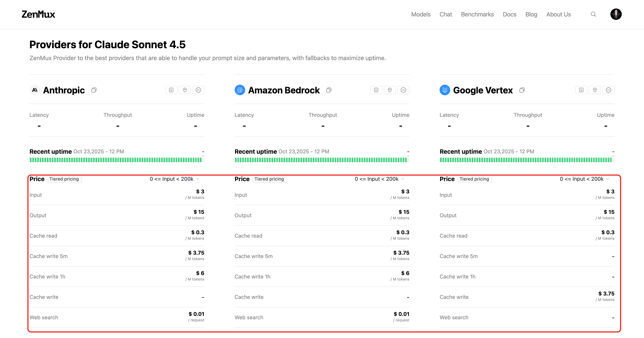The image size is (644, 338).
Task: Copy the Amazon Bedrock provider name
Action: click(x=329, y=90)
